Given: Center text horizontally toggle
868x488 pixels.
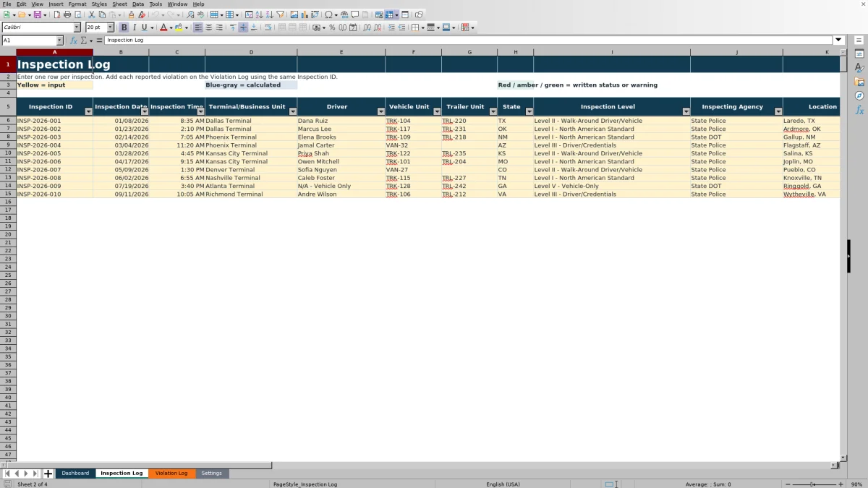Looking at the screenshot, I should 208,27.
